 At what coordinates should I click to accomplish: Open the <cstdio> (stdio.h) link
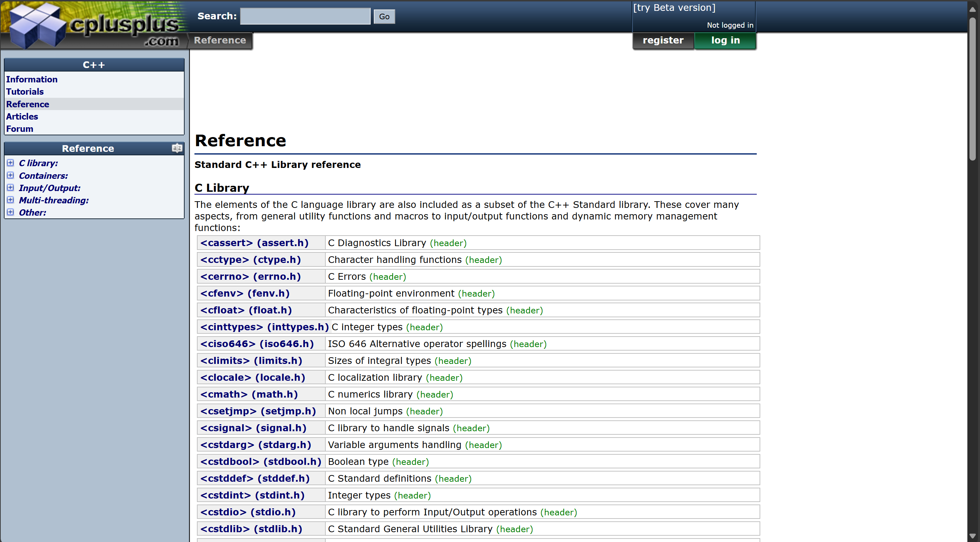pos(248,512)
